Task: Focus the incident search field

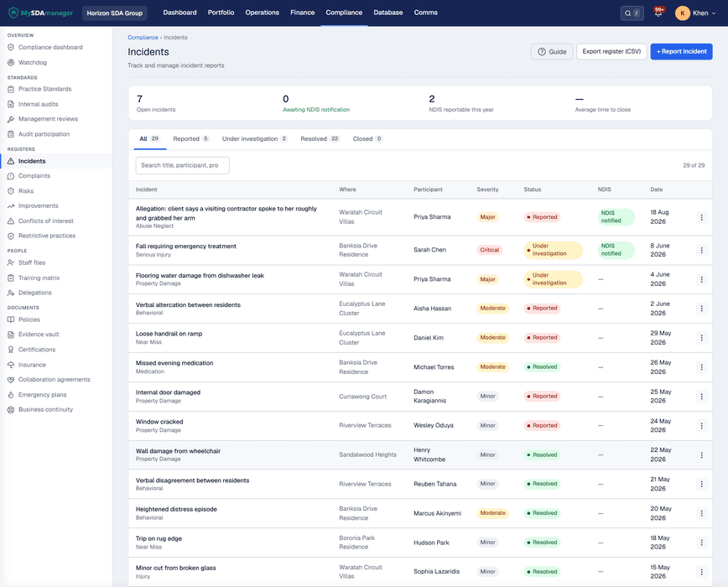Action: (x=183, y=166)
